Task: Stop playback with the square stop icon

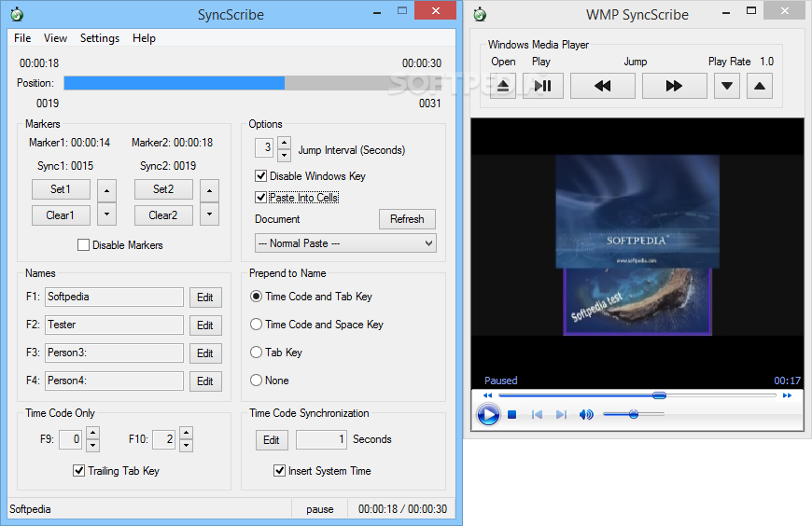Action: 512,415
